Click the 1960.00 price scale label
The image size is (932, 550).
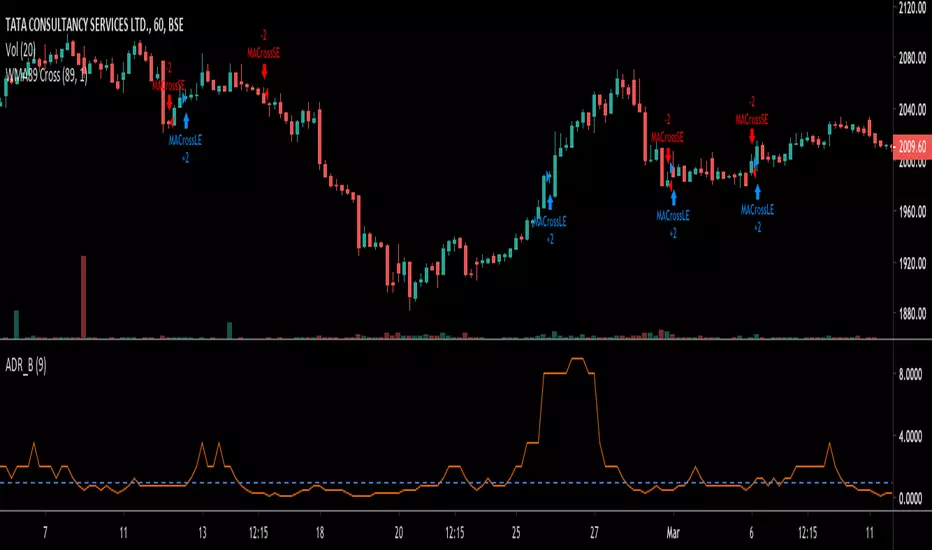[912, 212]
